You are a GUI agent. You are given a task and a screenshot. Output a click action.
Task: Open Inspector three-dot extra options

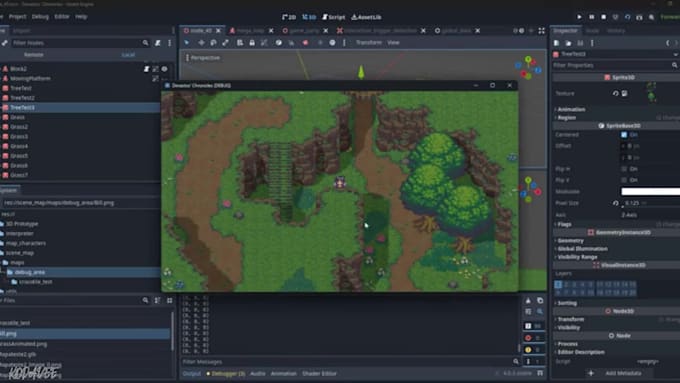click(x=592, y=43)
